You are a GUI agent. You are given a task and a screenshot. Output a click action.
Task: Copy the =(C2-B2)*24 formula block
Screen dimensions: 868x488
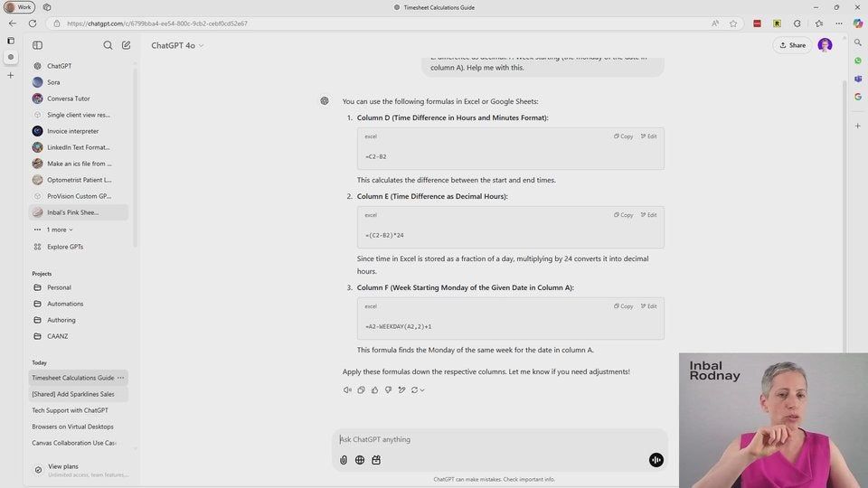(623, 215)
